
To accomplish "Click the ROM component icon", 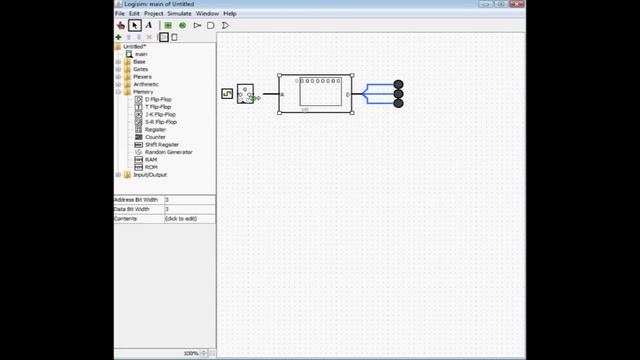I will [x=138, y=167].
